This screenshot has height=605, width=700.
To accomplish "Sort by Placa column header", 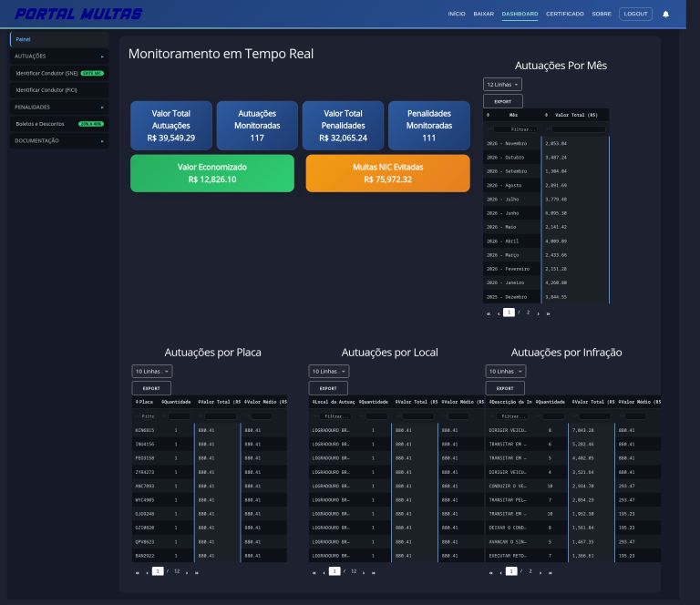I will [x=145, y=402].
